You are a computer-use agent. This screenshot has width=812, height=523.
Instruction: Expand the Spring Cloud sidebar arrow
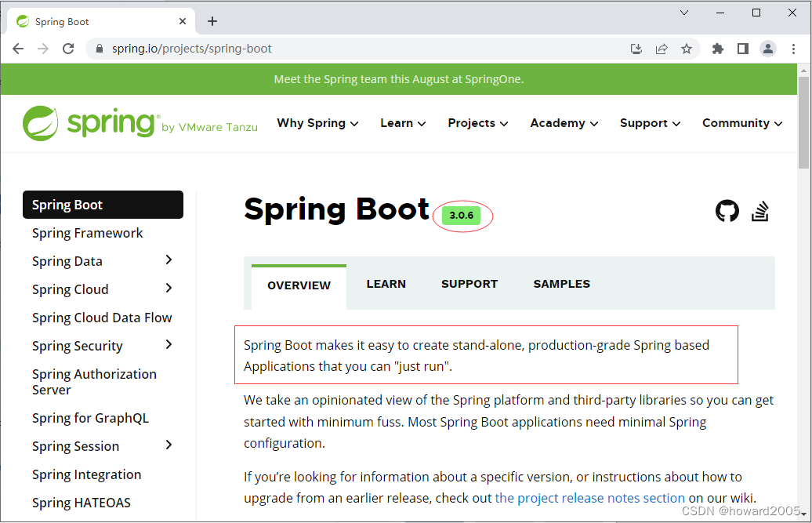pos(169,288)
